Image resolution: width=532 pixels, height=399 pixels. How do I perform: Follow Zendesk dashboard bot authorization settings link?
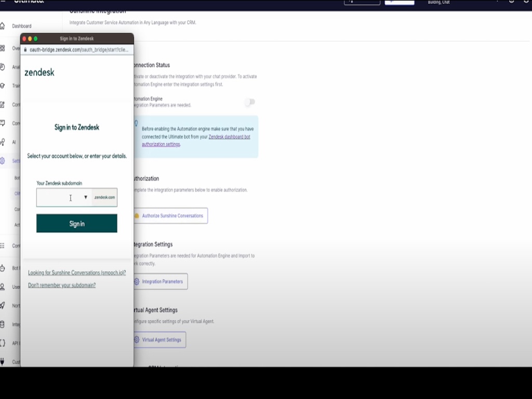pos(229,137)
